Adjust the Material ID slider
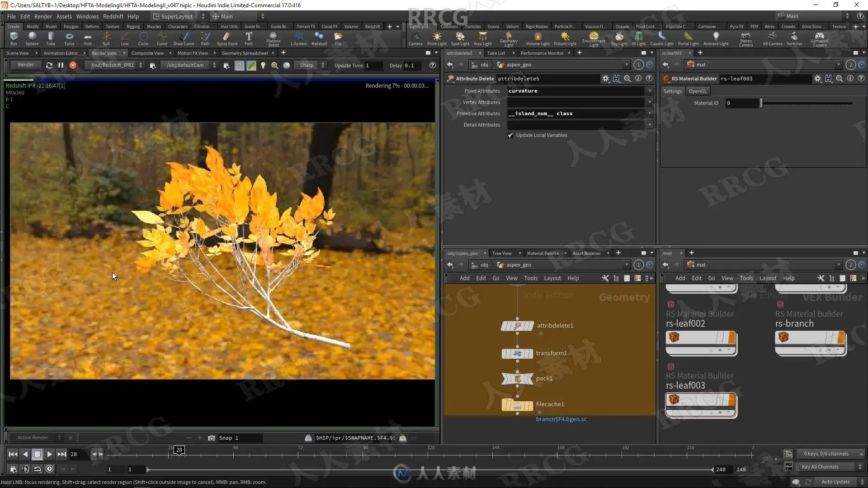Viewport: 868px width, 488px height. 761,103
